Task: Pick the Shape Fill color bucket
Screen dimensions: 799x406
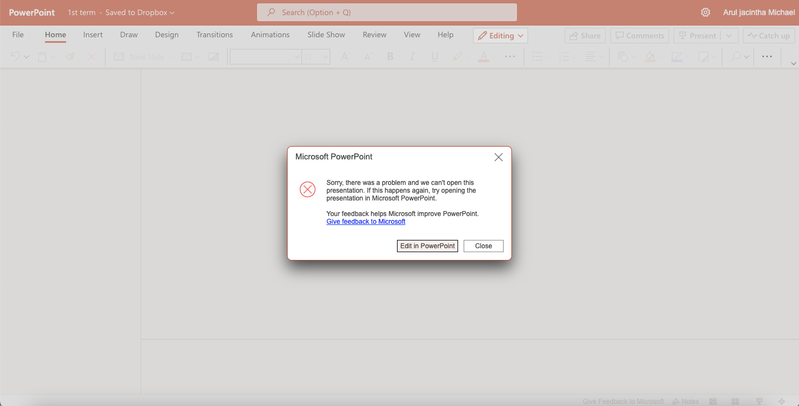Action: 650,57
